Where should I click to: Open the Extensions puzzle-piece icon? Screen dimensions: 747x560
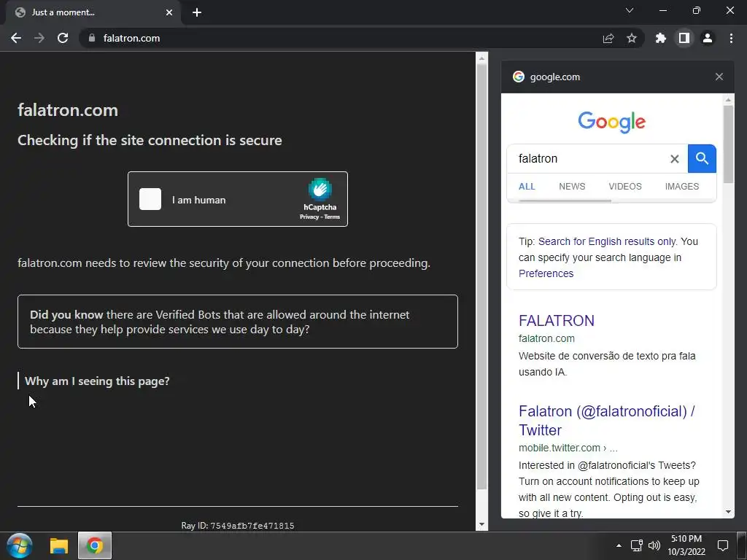point(661,38)
